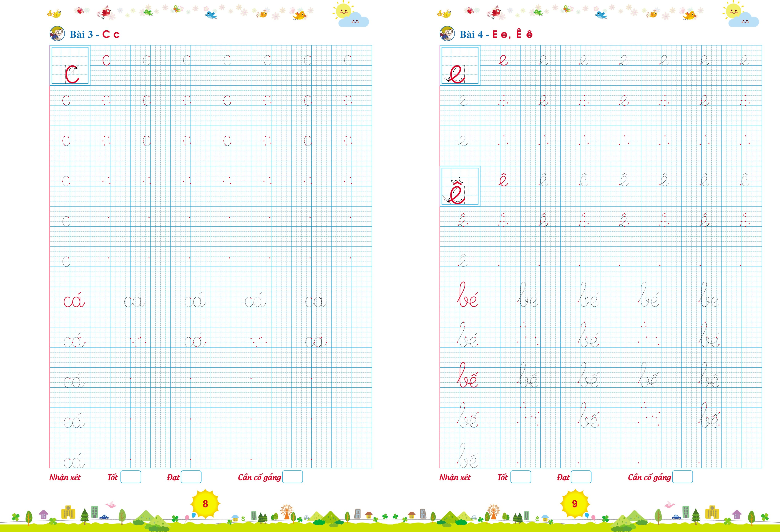Click the letter C example icon in Bài 3
The height and width of the screenshot is (532, 780).
pos(69,71)
